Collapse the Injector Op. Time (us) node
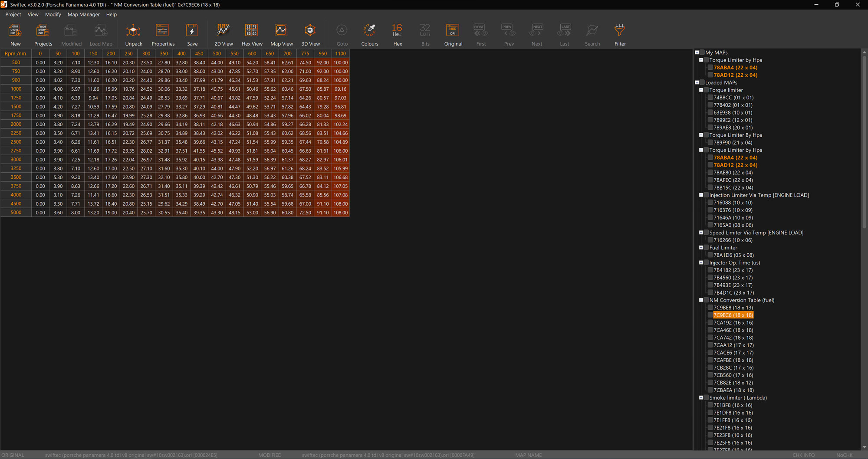Viewport: 868px width, 459px height. click(701, 263)
